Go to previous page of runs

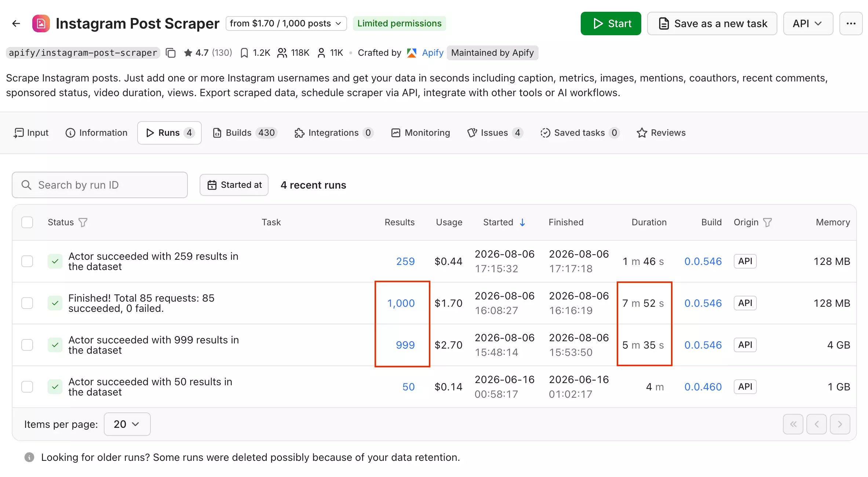(817, 424)
